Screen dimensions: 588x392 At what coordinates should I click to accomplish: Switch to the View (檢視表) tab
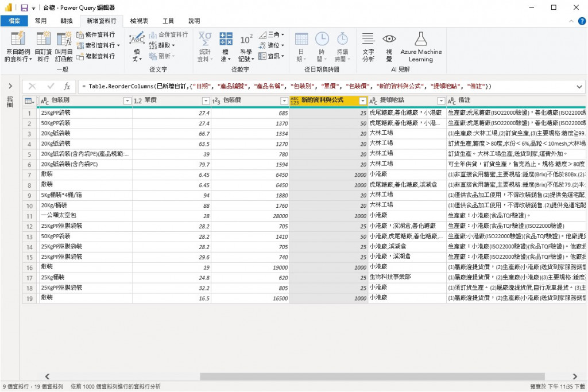[x=139, y=21]
